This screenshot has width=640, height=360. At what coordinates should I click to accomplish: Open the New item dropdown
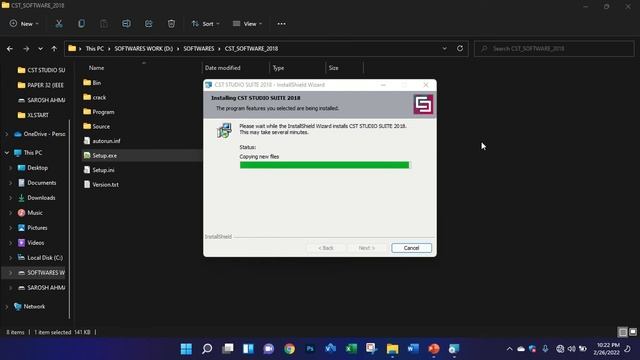tap(24, 24)
